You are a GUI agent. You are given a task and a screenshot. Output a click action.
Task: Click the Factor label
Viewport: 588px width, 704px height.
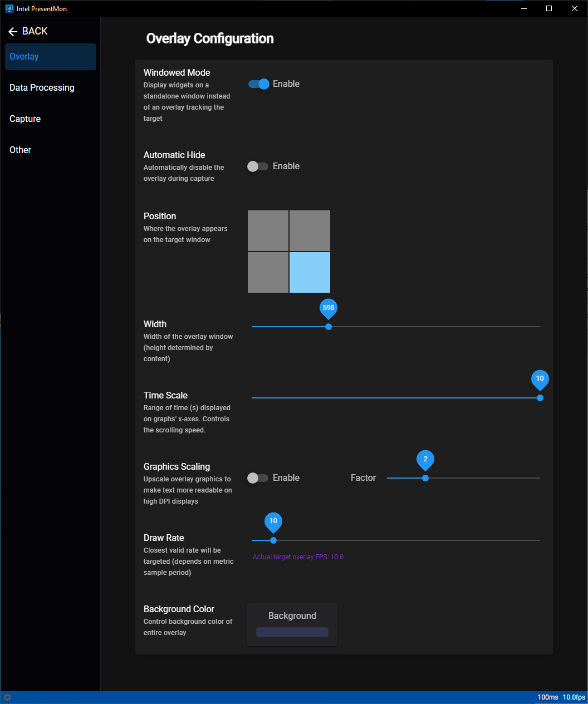tap(363, 478)
